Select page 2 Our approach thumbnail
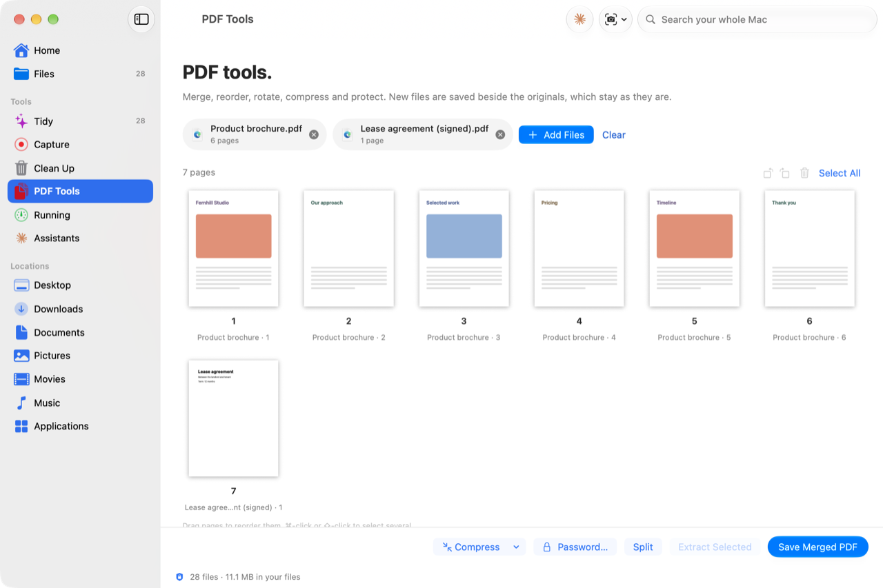Image resolution: width=883 pixels, height=588 pixels. pos(348,249)
